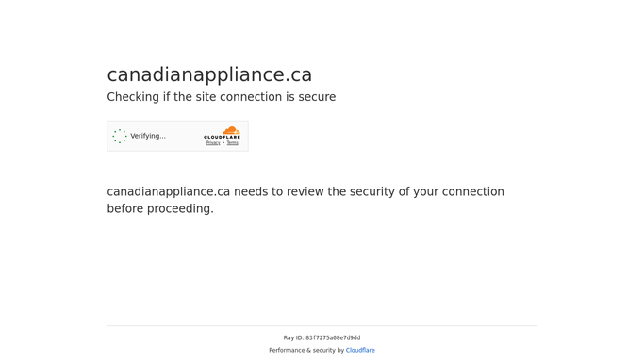Click the green verifying spinner icon

click(x=120, y=136)
